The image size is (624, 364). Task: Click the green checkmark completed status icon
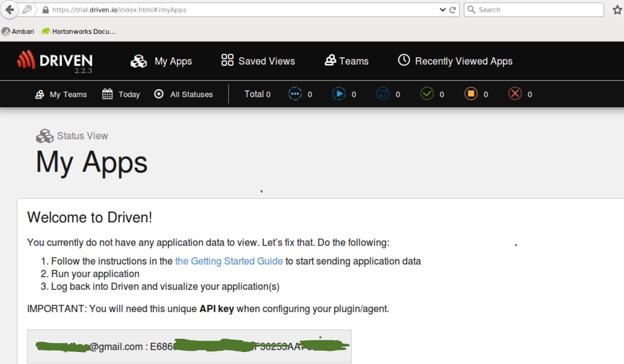pyautogui.click(x=427, y=94)
